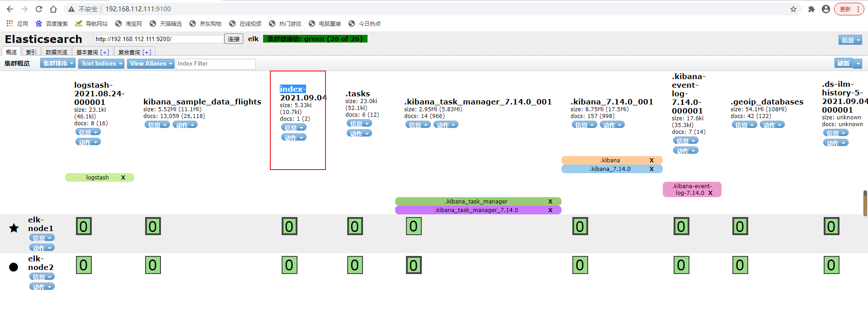Open the 京东购物 bookmark
This screenshot has width=868, height=331.
(205, 24)
